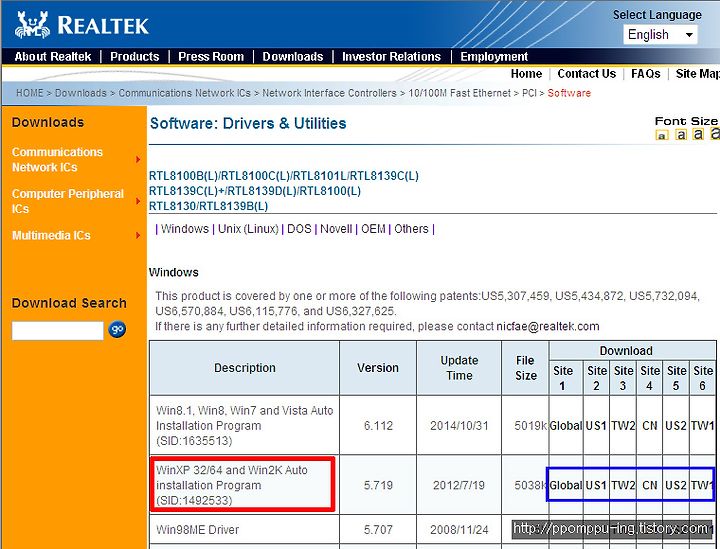Screen dimensions: 720x549
Task: Open Investor Relations menu
Action: (x=391, y=56)
